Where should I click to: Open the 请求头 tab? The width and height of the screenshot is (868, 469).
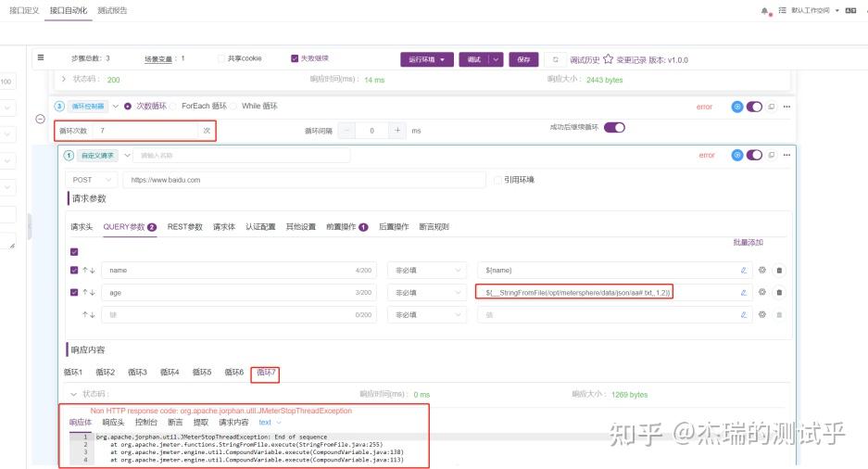tap(82, 227)
